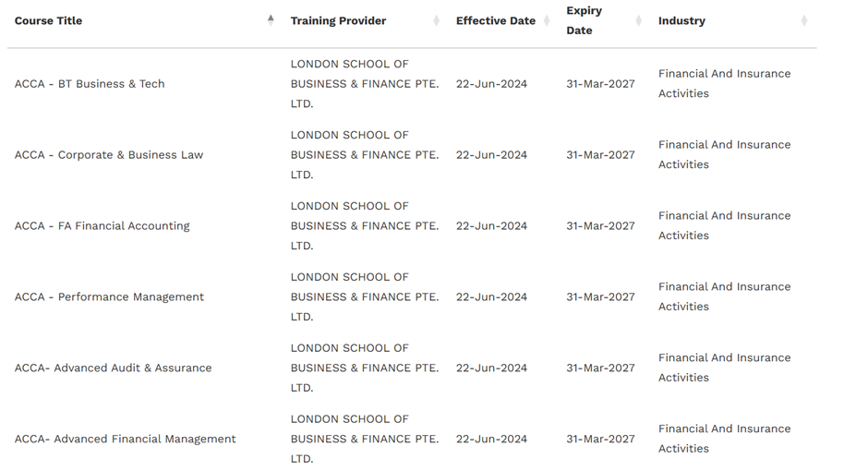The height and width of the screenshot is (471, 868).
Task: Click the Effective Date sort arrow icon
Action: tap(546, 20)
